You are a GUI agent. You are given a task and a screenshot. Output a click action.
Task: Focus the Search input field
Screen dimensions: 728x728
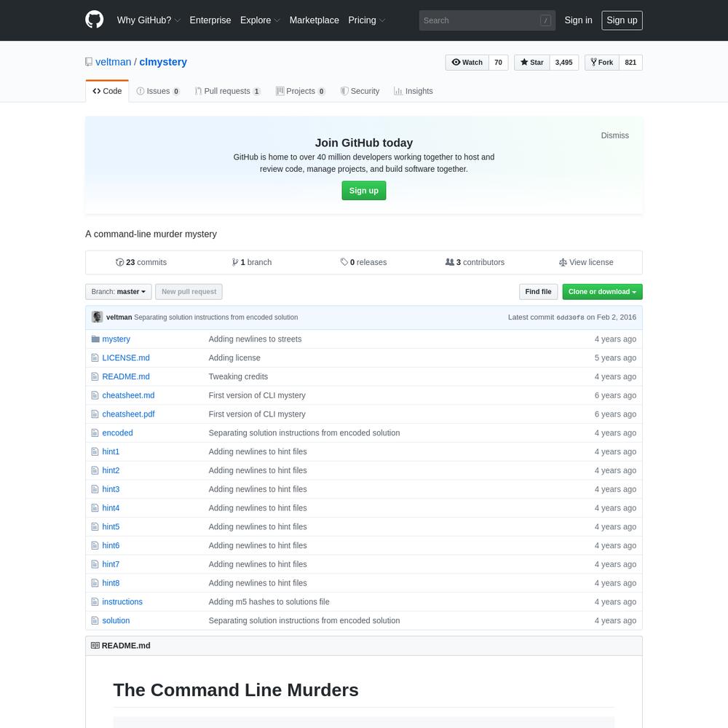click(487, 20)
